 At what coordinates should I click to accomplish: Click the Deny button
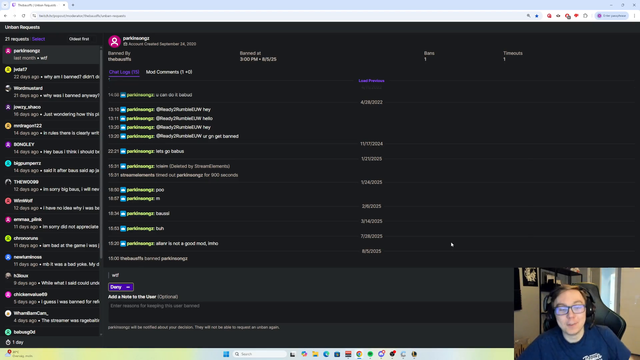pos(116,287)
